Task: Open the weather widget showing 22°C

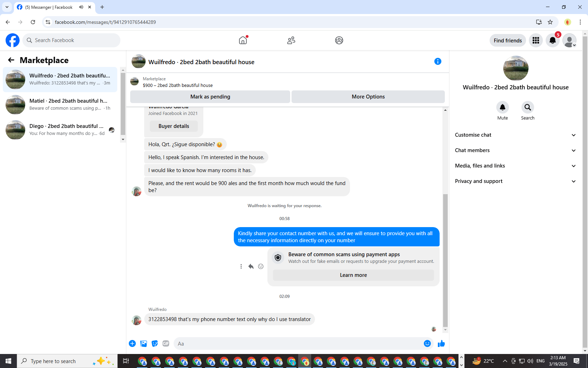Action: coord(483,361)
